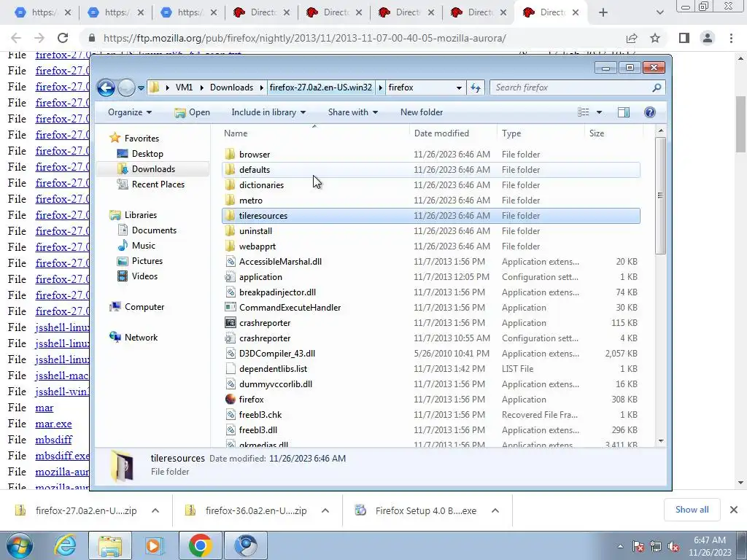Screen dimensions: 747x560
Task: Open the mar.exe link on the page
Action: pyautogui.click(x=53, y=424)
